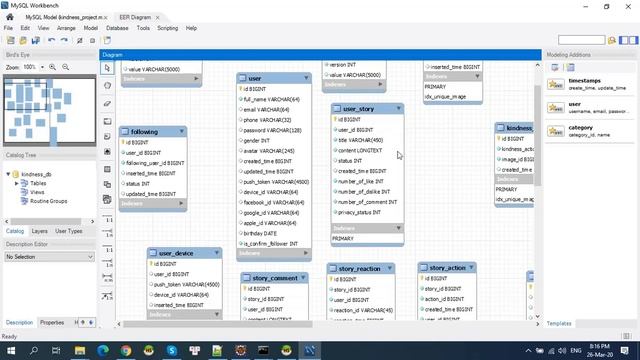Toggle the align to grid toolbar icon

point(92,40)
